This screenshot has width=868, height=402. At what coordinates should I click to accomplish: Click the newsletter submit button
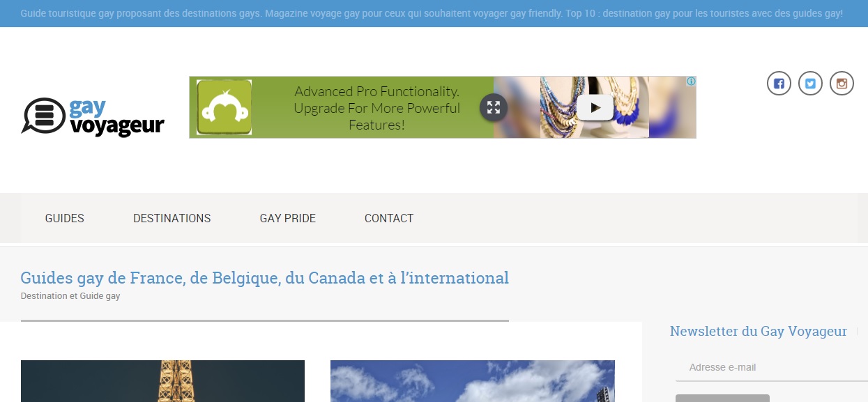pyautogui.click(x=722, y=399)
